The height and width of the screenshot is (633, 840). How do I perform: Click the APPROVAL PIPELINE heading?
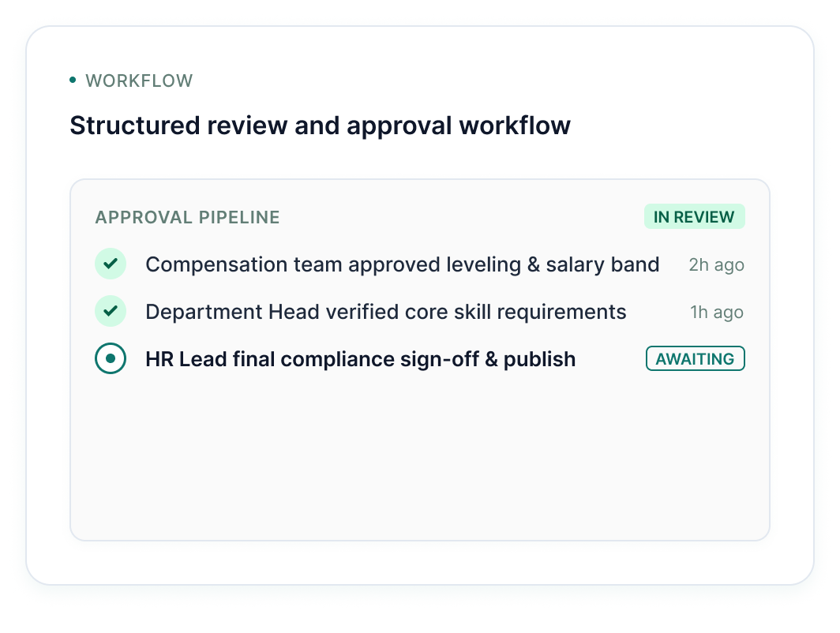point(188,217)
